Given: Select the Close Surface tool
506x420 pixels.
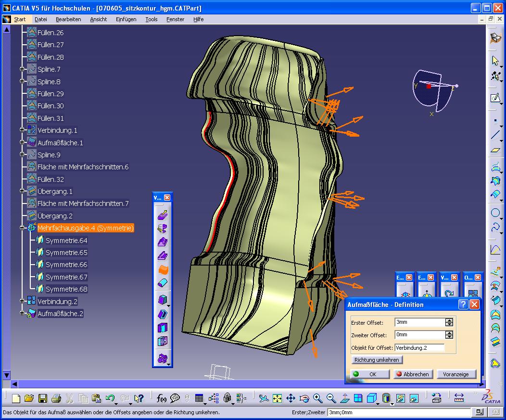Looking at the screenshot, I should tap(163, 283).
